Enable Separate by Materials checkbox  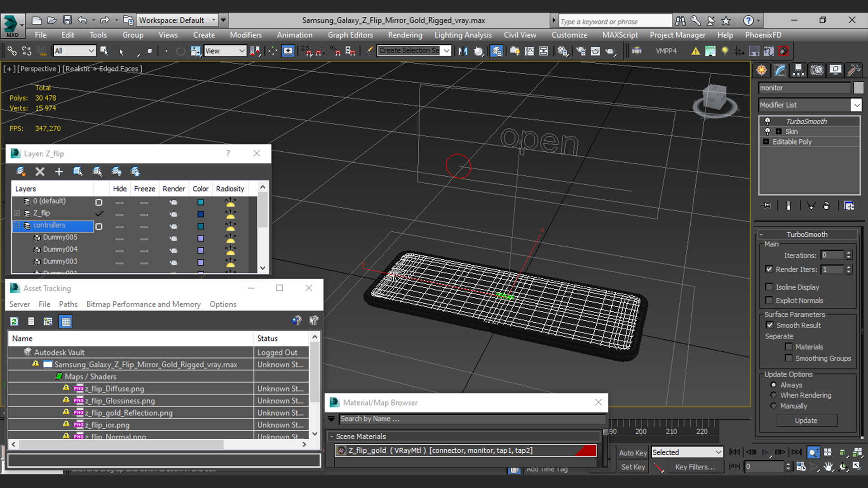[x=789, y=347]
